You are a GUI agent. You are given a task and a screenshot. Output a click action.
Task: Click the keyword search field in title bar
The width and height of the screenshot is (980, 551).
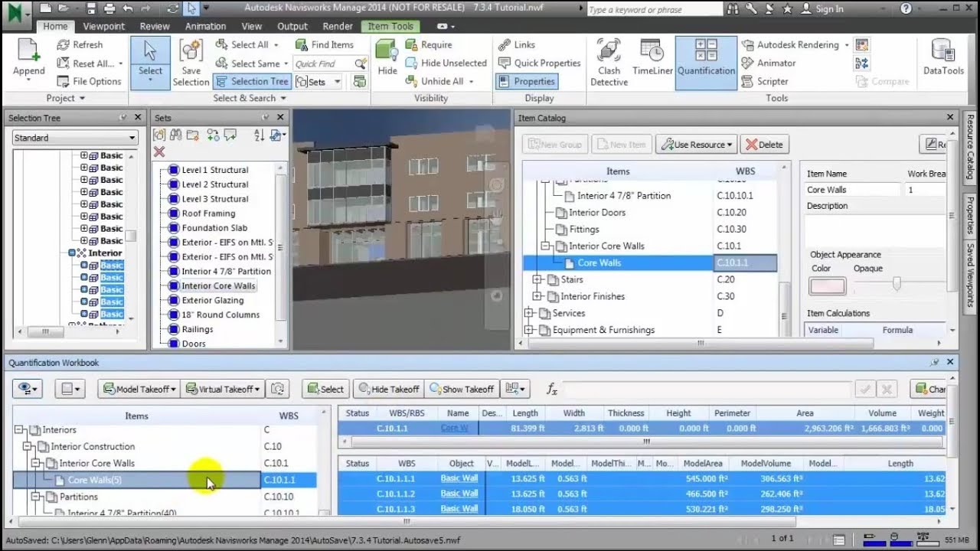point(654,9)
